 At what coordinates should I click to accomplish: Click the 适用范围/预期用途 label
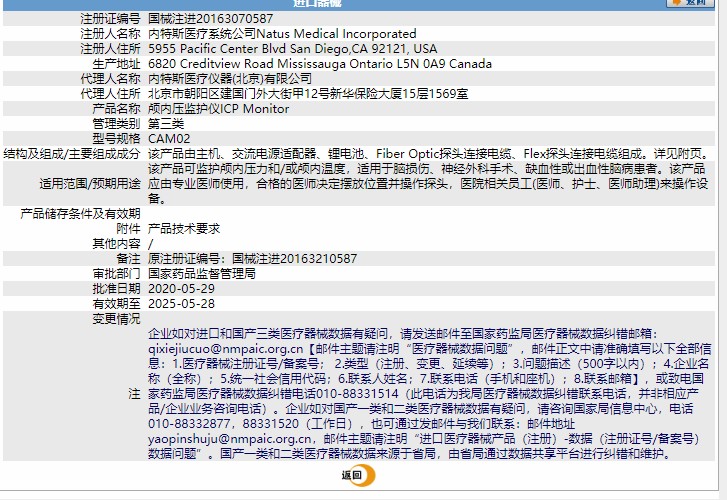tap(89, 184)
